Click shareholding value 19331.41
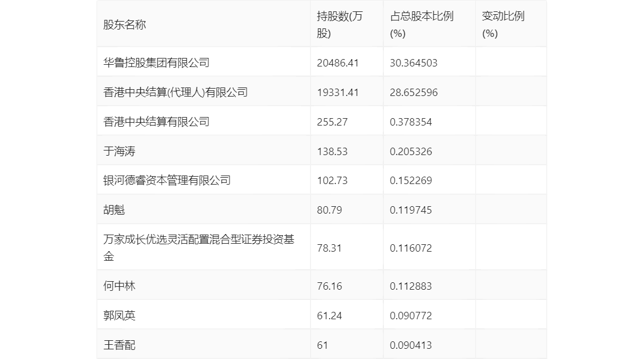 [337, 93]
